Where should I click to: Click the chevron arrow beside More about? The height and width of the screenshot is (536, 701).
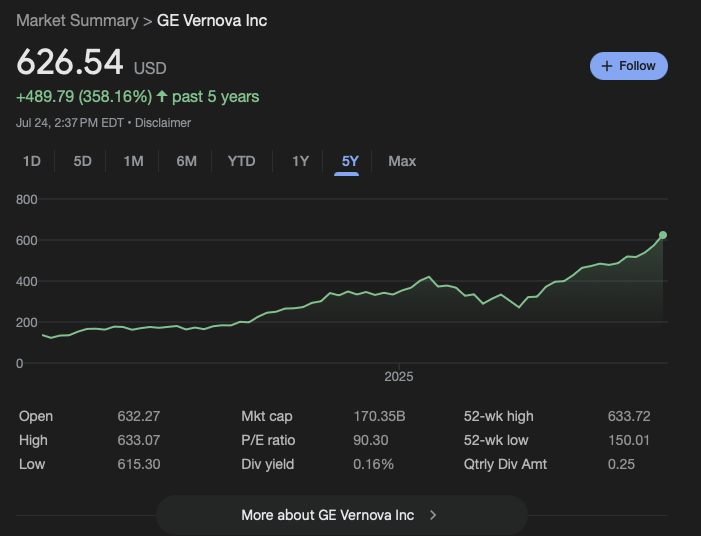tap(433, 515)
